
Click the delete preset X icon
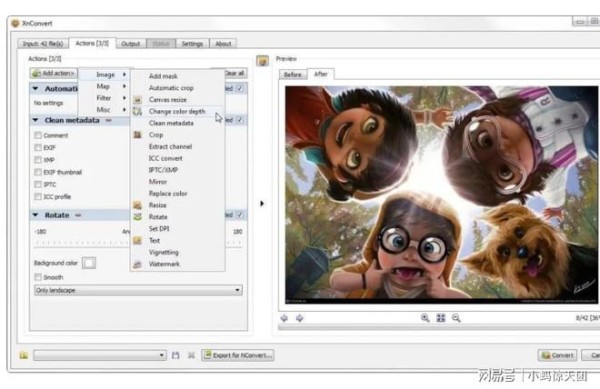coord(191,355)
